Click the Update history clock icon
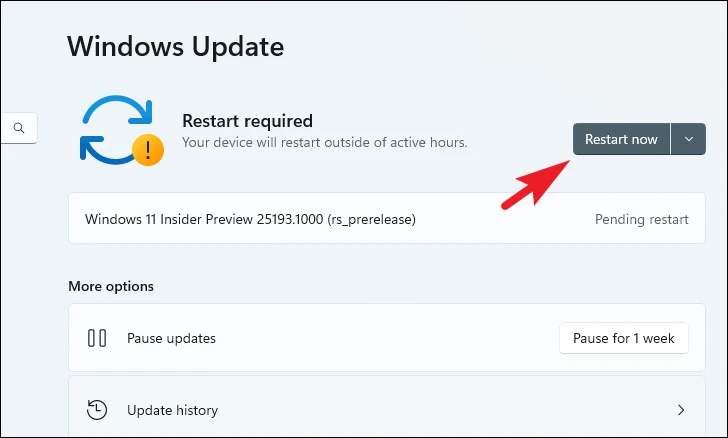Screen dimensions: 728x438 pos(97,410)
